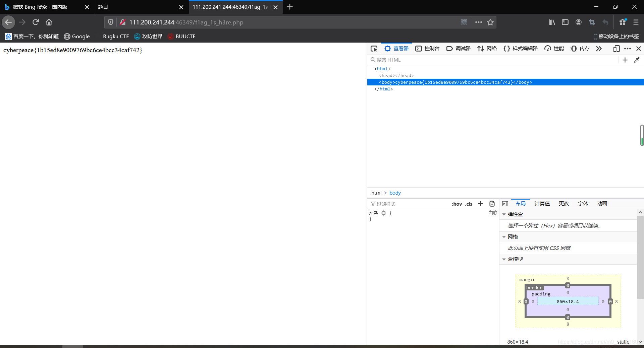Open the BUUCTF bookmark
Viewport: 644px width, 348px height.
(x=181, y=37)
